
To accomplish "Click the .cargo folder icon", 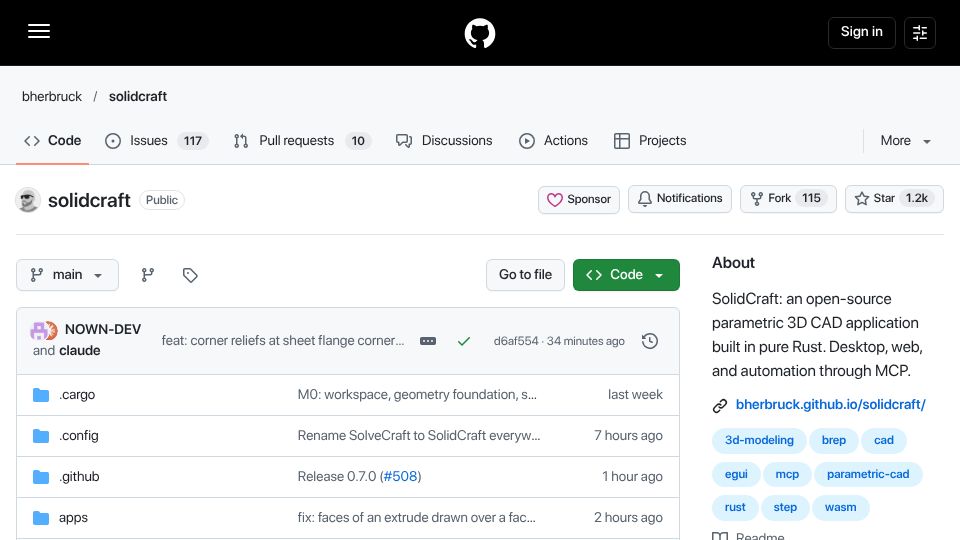I will coord(41,395).
